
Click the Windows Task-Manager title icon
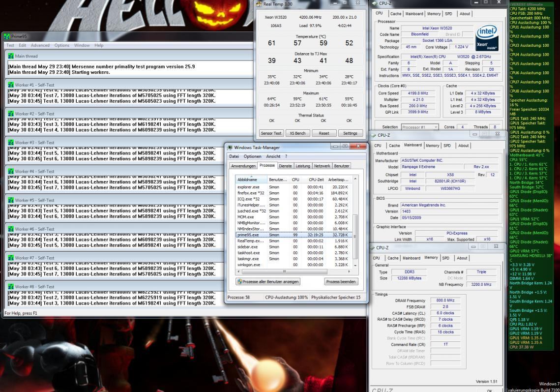pyautogui.click(x=230, y=148)
